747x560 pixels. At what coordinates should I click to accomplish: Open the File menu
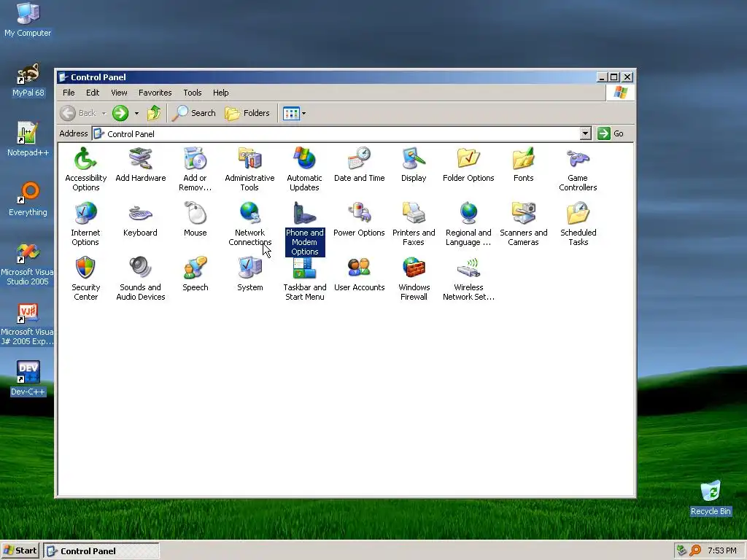[69, 93]
